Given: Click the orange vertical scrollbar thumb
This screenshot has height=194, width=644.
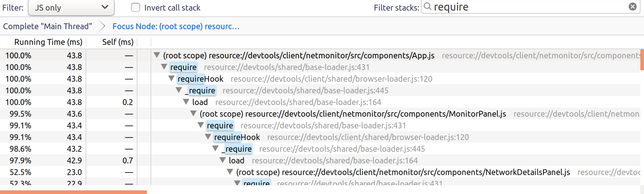Looking at the screenshot, I should 642,59.
